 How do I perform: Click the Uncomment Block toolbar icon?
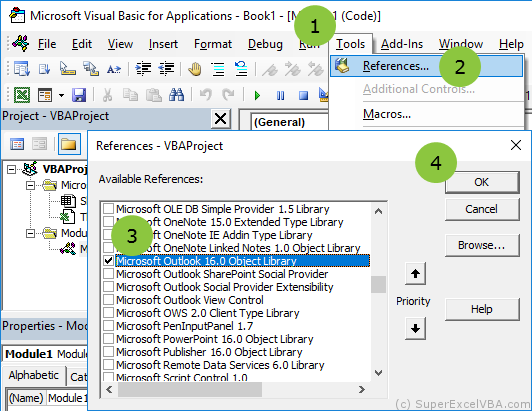(241, 69)
